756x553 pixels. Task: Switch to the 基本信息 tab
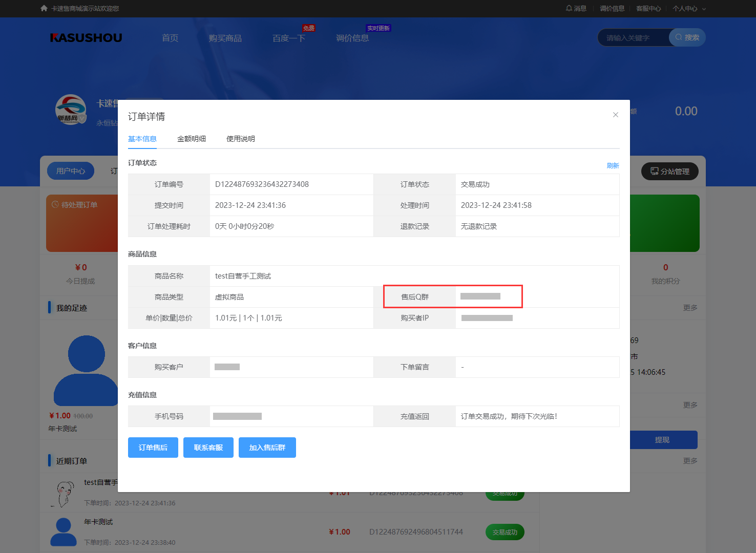[x=142, y=139]
